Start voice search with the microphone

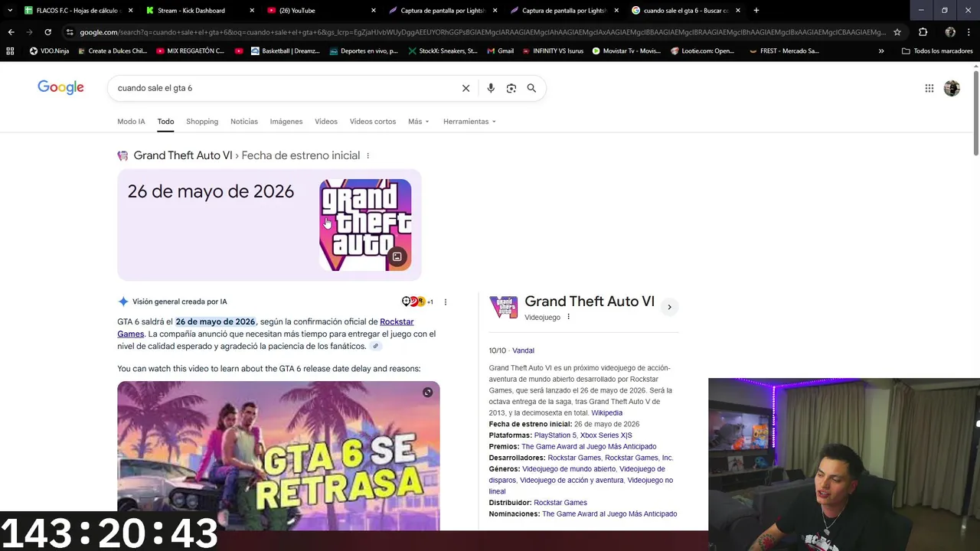[x=491, y=88]
